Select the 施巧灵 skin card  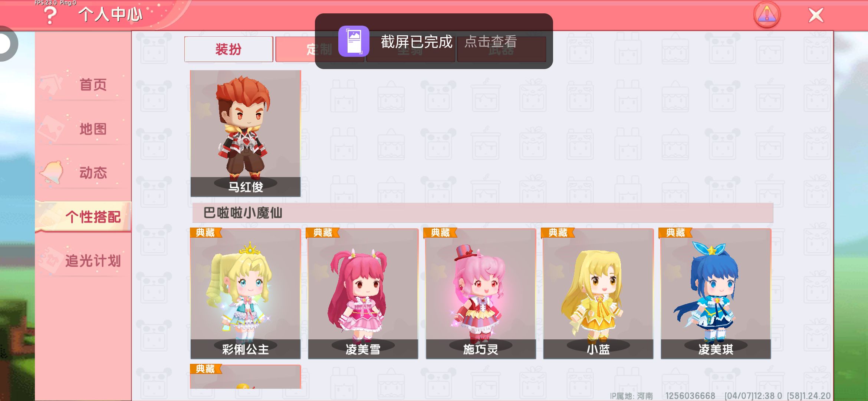(x=481, y=293)
